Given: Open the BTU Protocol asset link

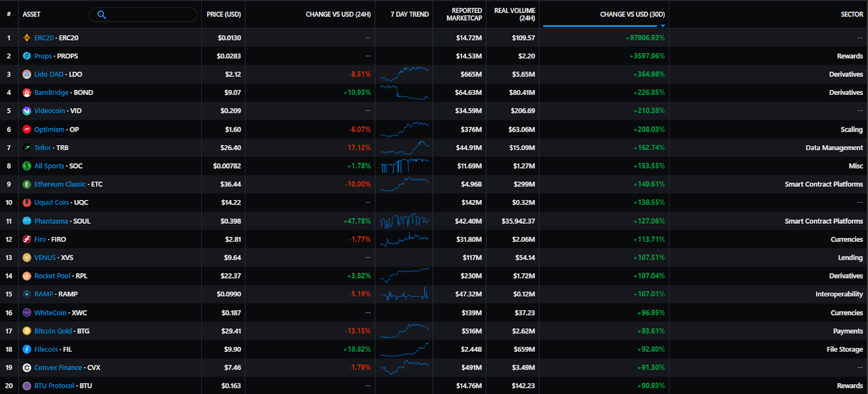Looking at the screenshot, I should point(54,386).
